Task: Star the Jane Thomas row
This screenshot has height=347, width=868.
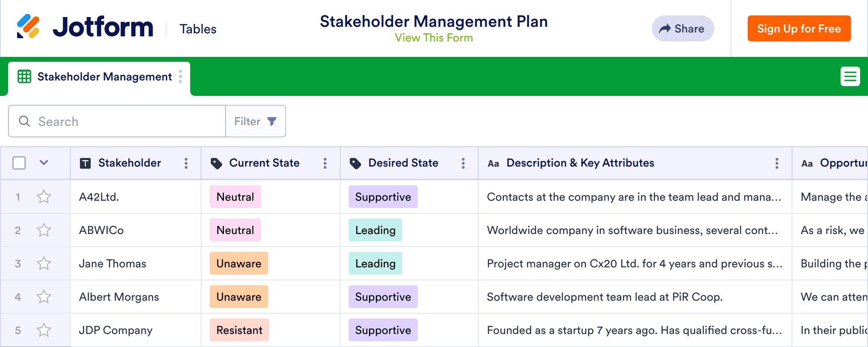Action: [44, 264]
